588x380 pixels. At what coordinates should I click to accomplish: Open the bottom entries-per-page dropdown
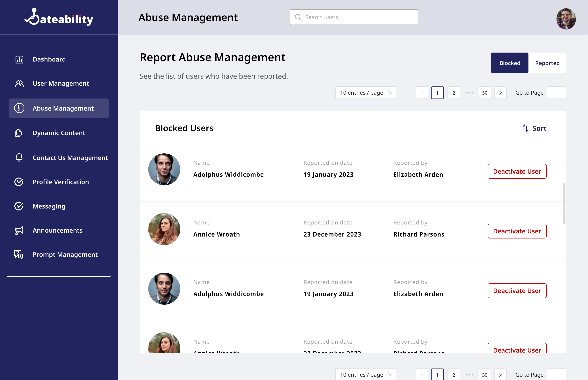366,374
